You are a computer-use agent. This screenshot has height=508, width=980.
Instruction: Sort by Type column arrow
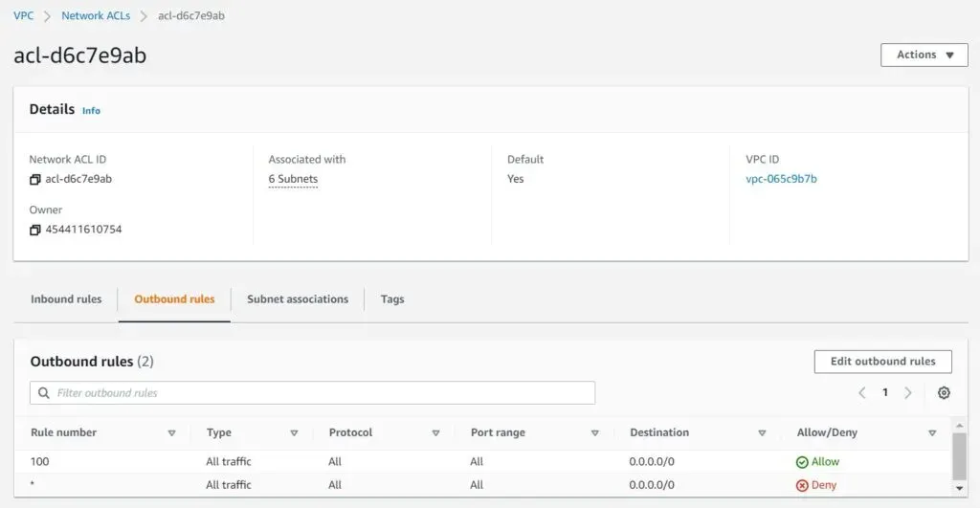tap(294, 433)
